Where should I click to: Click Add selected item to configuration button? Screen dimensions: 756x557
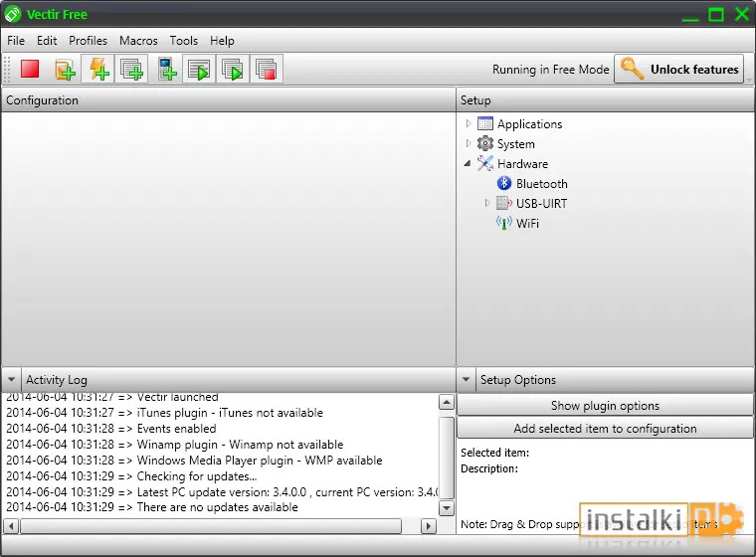(x=605, y=429)
